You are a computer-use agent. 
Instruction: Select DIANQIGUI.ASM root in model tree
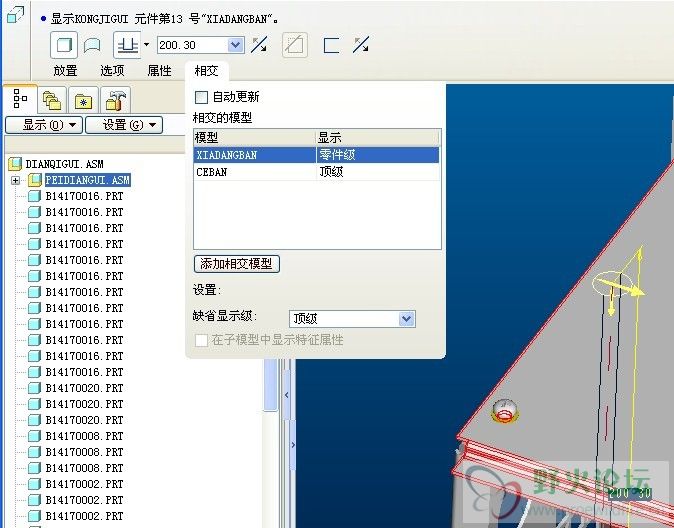pyautogui.click(x=64, y=164)
